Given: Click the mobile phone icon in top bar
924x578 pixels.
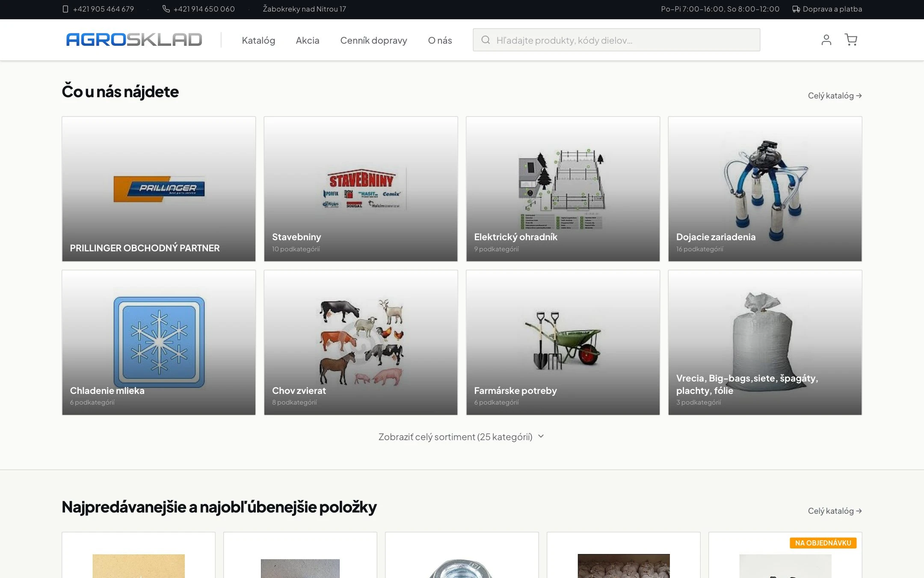Looking at the screenshot, I should point(65,9).
